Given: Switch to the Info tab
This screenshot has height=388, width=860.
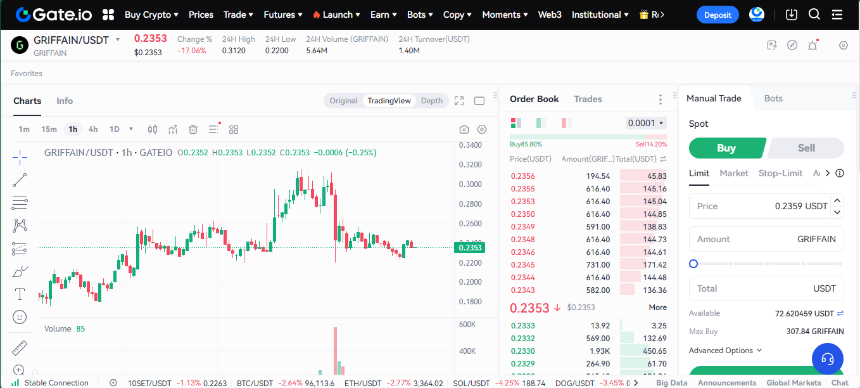Looking at the screenshot, I should point(65,101).
